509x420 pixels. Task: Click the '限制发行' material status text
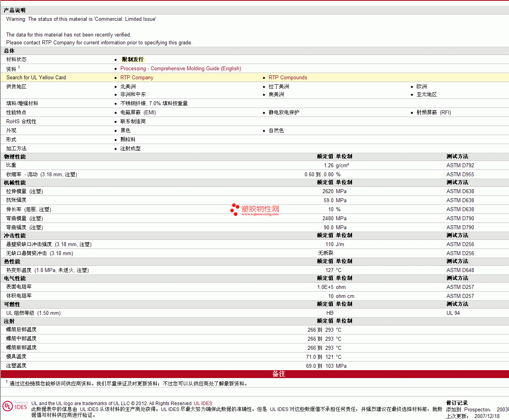(x=133, y=59)
